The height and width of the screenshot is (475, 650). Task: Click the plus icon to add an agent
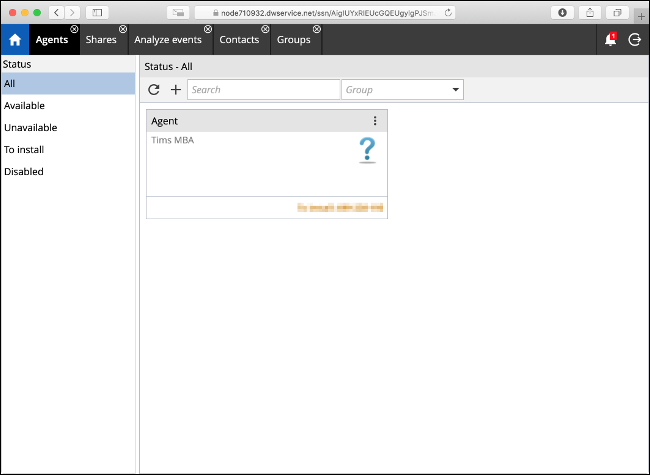(176, 90)
